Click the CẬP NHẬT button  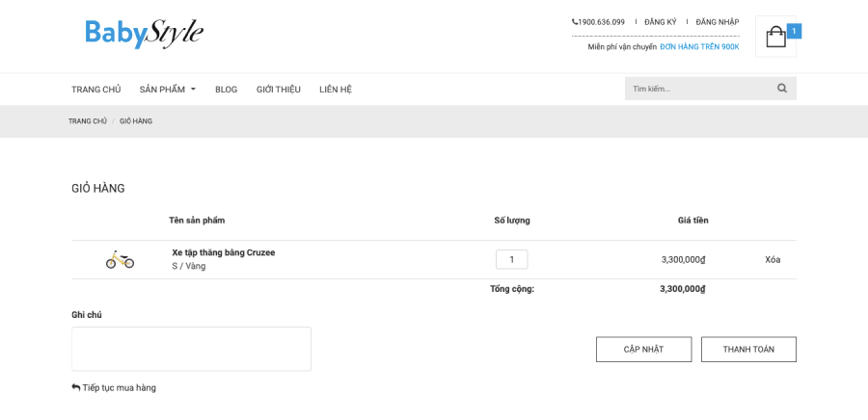[644, 350]
